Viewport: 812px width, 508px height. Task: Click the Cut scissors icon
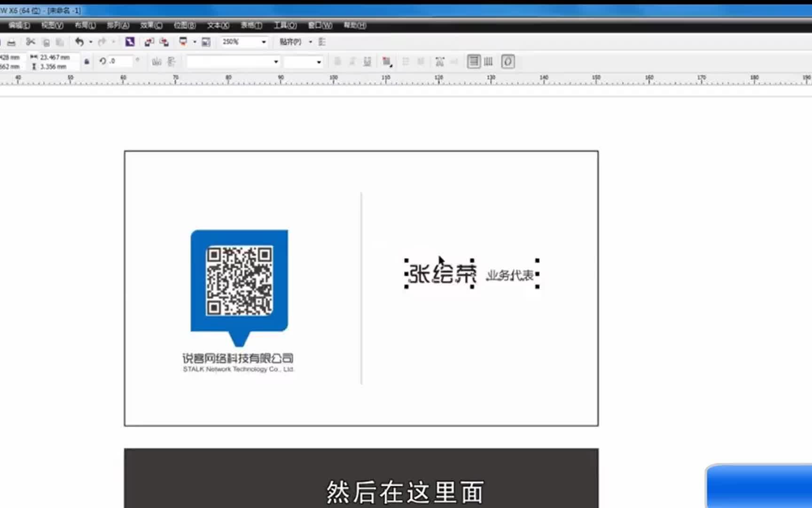click(31, 42)
